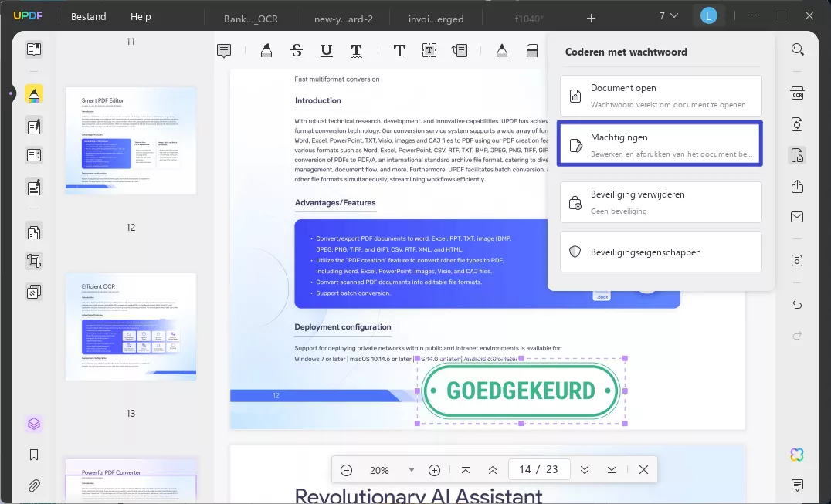831x504 pixels.
Task: Select the pencil drawing tool
Action: pyautogui.click(x=501, y=51)
